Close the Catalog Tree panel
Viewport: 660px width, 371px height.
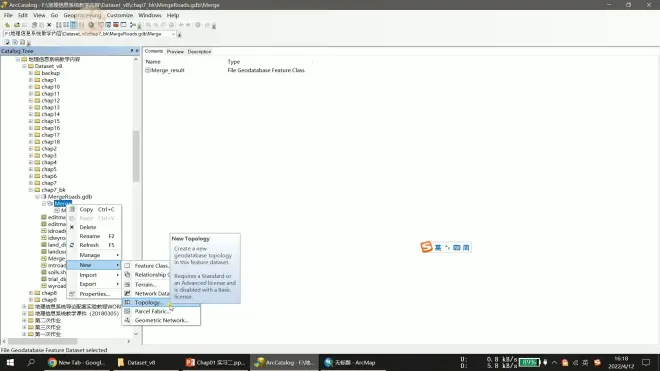coord(137,51)
